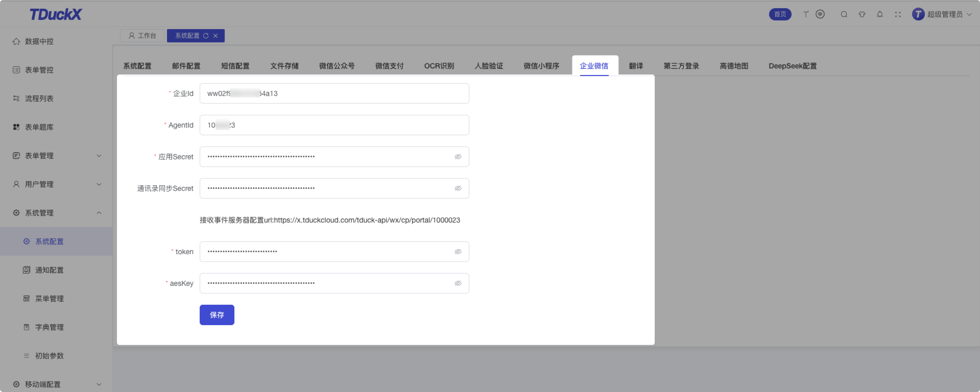980x392 pixels.
Task: Close the 系统配置 page tab
Action: (x=216, y=36)
